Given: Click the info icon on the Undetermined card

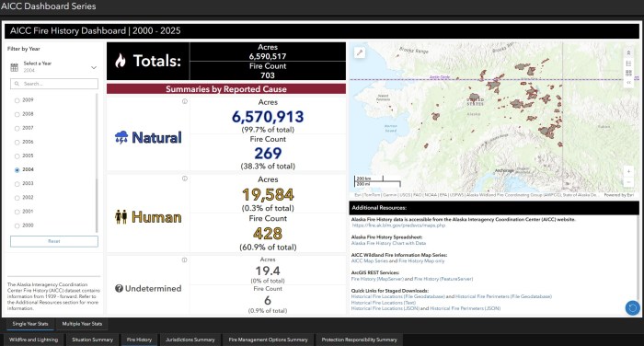Looking at the screenshot, I should 184,259.
